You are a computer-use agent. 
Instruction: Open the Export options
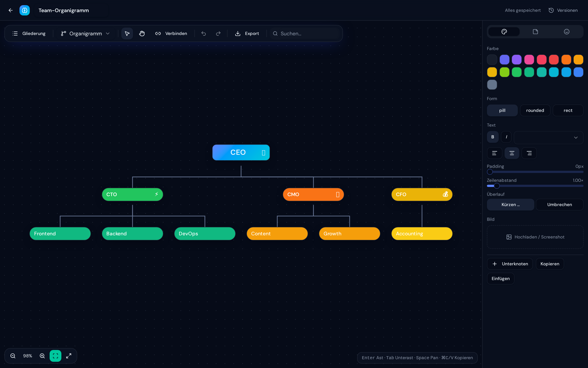point(247,34)
